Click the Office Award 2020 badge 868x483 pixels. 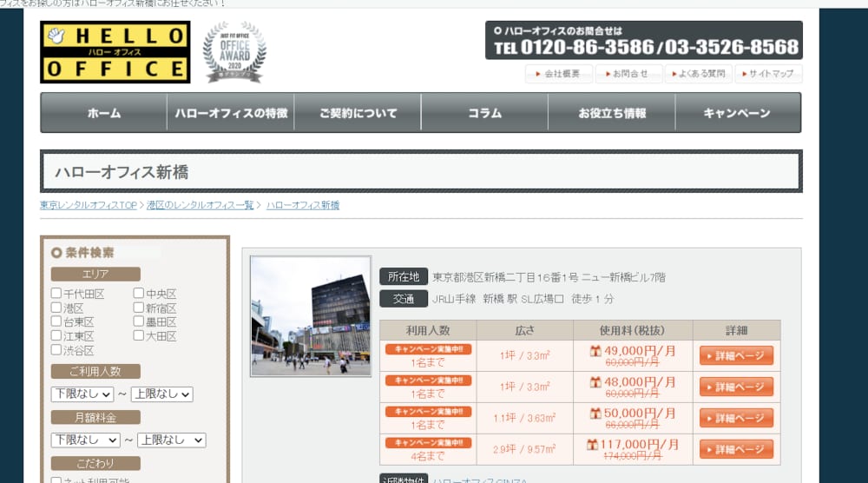click(234, 52)
